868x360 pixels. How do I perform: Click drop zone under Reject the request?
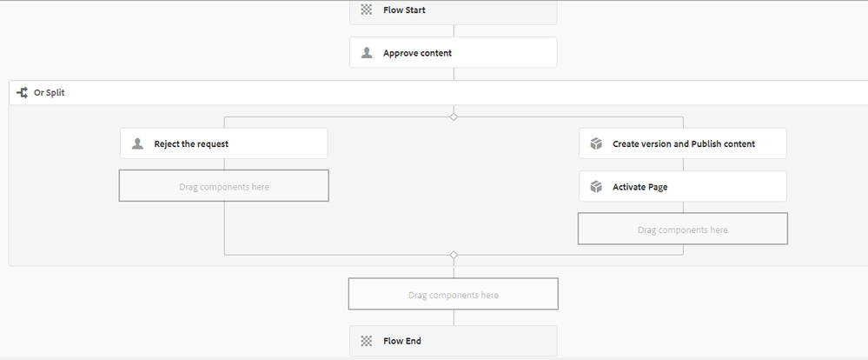click(223, 186)
